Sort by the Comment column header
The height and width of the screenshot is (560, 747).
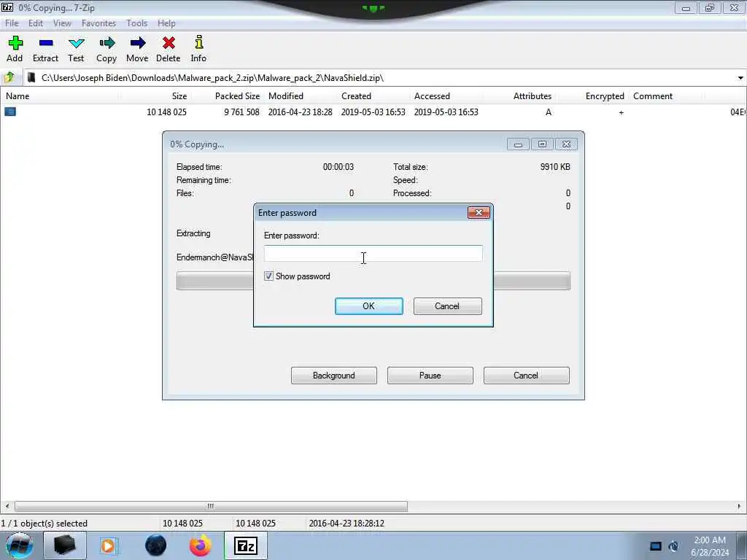click(653, 96)
